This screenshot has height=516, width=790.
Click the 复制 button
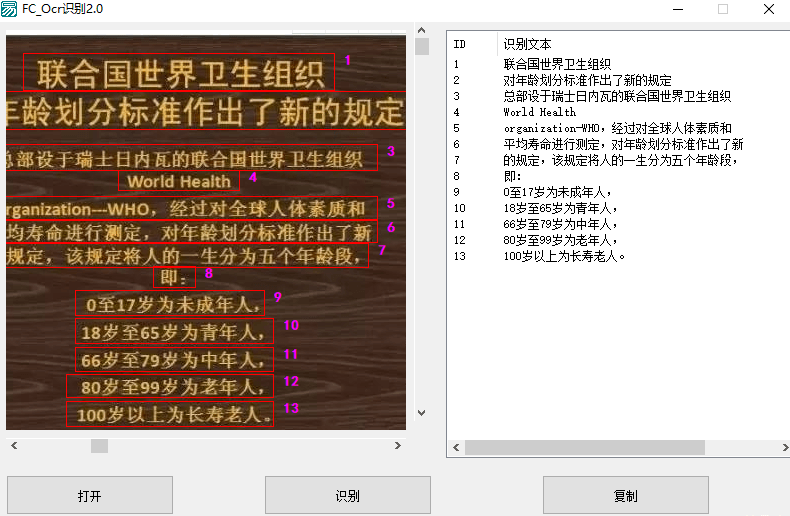(626, 495)
